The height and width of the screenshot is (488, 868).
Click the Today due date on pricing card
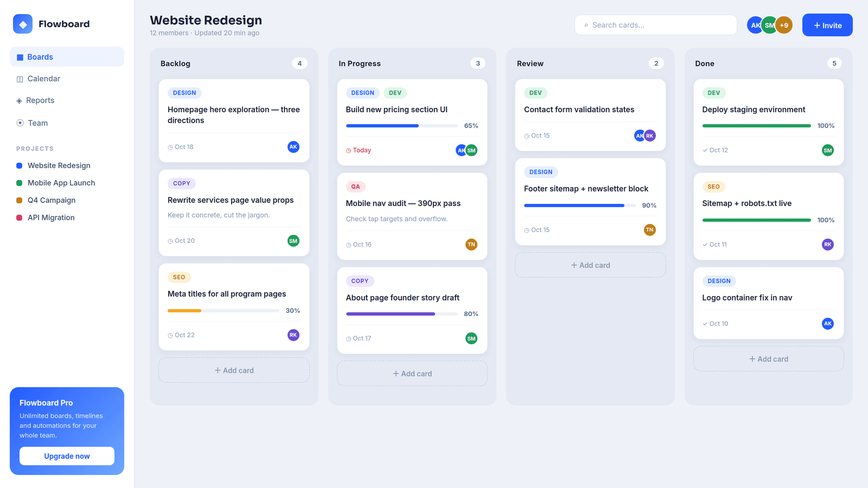[x=359, y=150]
